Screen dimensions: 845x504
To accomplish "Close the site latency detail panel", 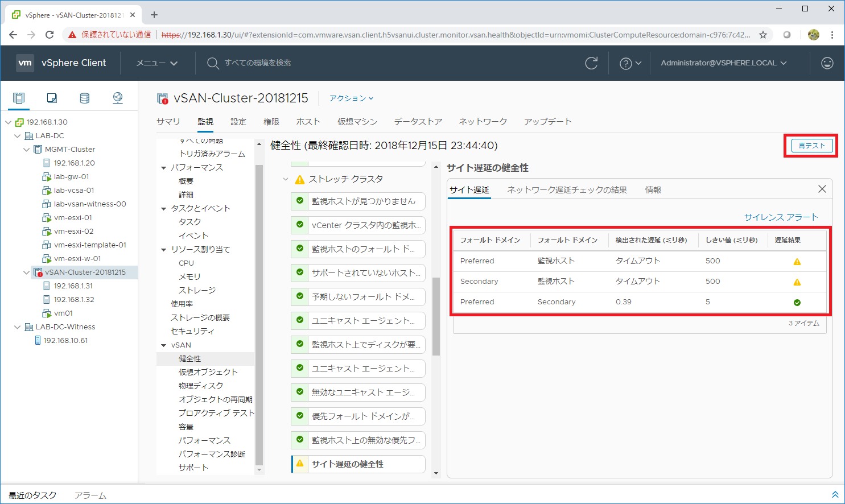I will pyautogui.click(x=822, y=189).
